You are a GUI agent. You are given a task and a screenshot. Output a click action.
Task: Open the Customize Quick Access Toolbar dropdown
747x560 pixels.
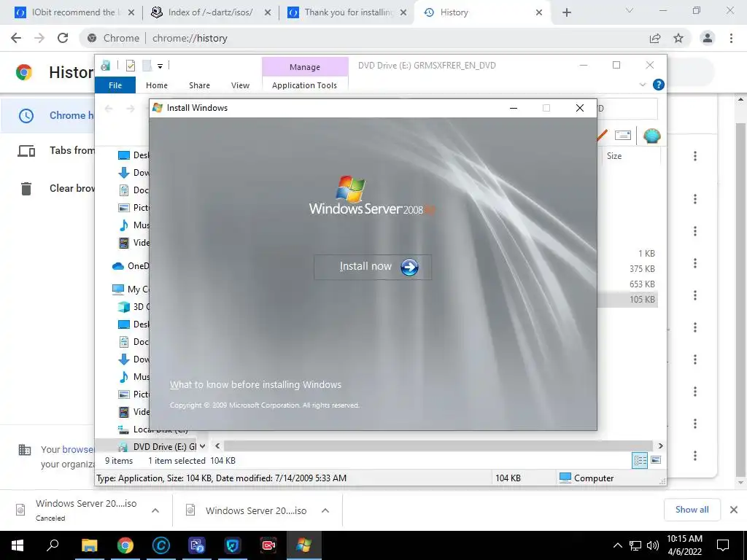(x=160, y=66)
